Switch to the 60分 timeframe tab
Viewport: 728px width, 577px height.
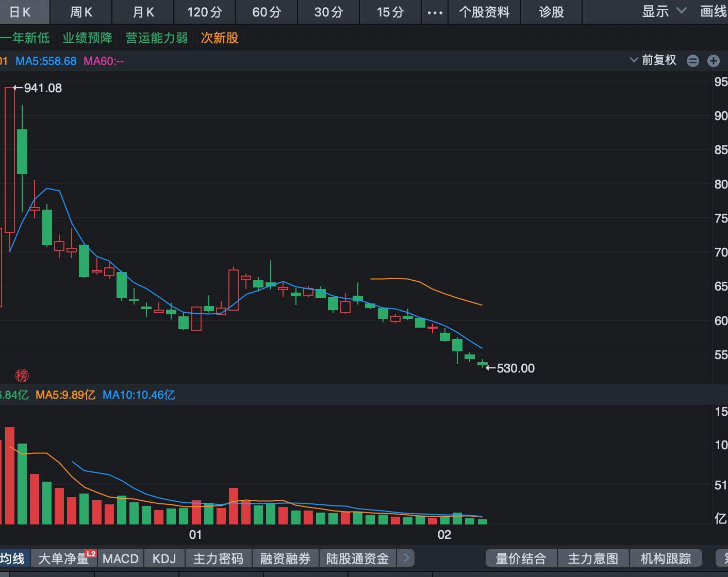(267, 12)
